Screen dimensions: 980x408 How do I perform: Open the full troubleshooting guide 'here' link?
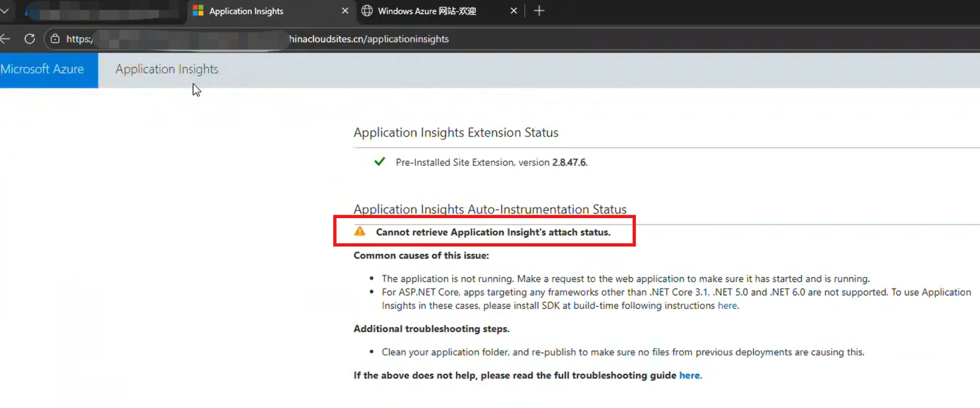coord(689,375)
